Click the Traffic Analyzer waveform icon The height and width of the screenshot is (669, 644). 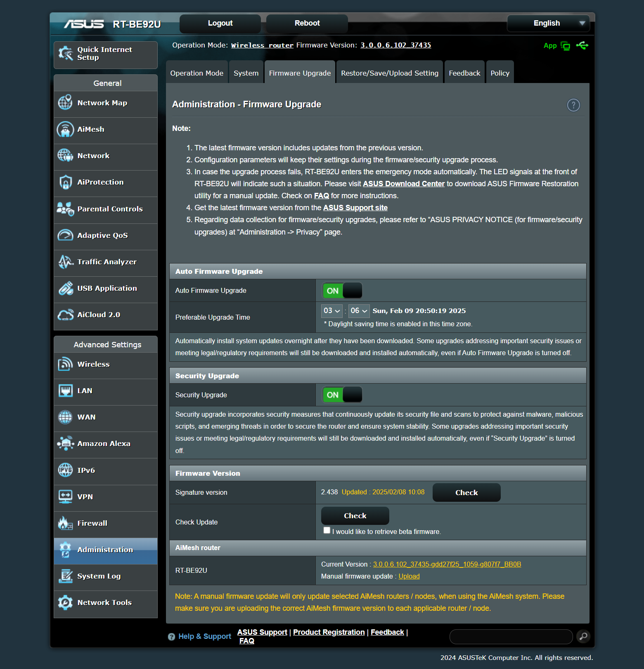pyautogui.click(x=65, y=262)
